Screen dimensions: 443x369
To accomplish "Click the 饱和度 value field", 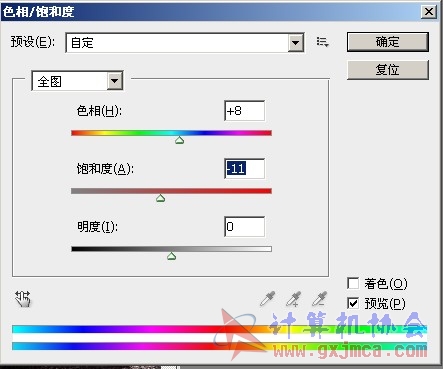I will 245,169.
